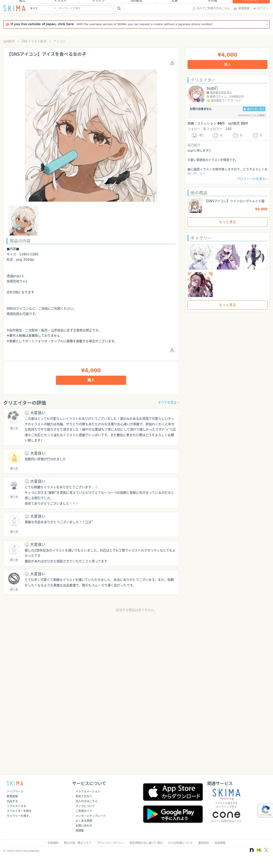
Task: Click the SKIMA logo in header
Action: [x=14, y=9]
